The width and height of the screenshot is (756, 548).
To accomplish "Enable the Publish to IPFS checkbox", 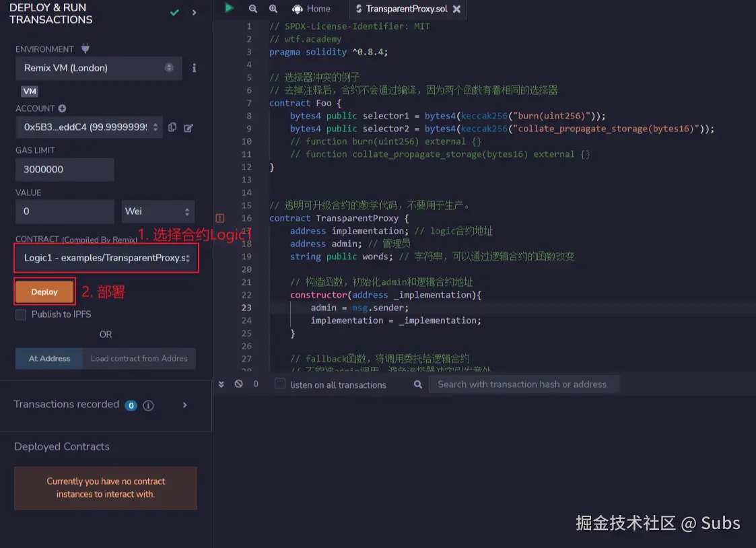I will click(x=21, y=314).
